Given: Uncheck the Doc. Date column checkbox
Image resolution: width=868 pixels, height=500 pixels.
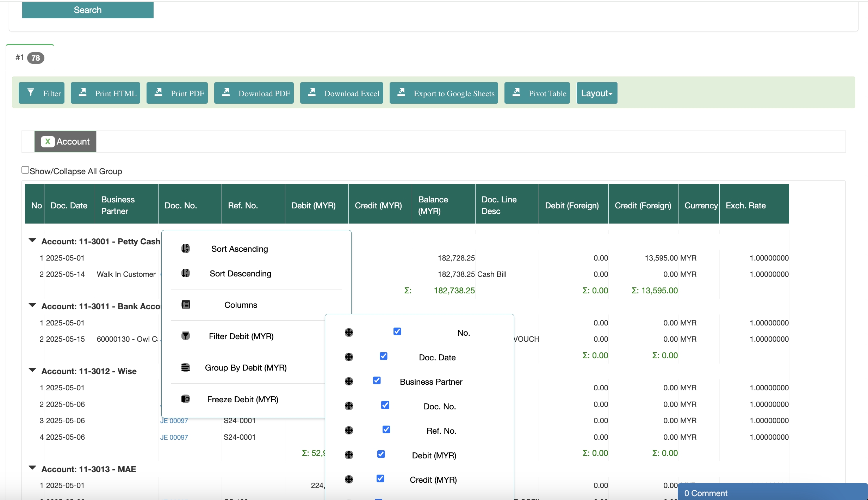Looking at the screenshot, I should 384,356.
